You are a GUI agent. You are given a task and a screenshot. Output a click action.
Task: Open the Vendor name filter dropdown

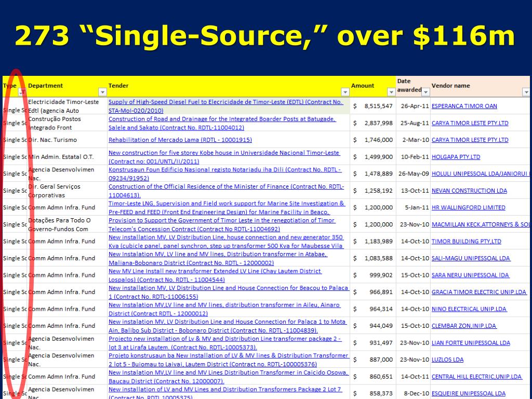click(526, 92)
